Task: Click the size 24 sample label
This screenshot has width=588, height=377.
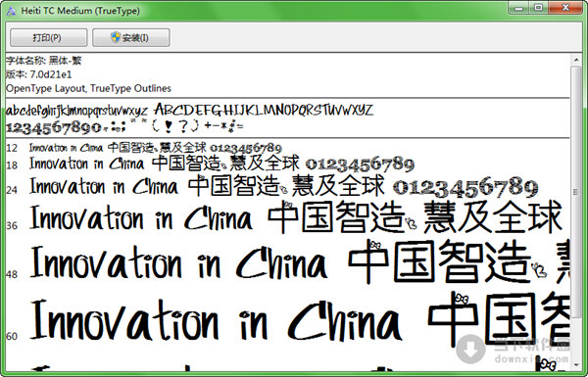Action: pyautogui.click(x=12, y=190)
